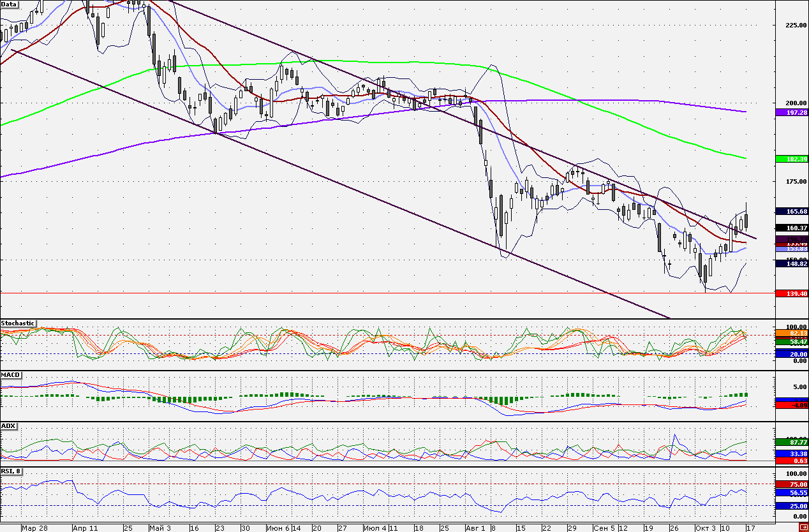Viewport: 809px width, 532px height.
Task: Select the Data panel label
Action: click(10, 4)
